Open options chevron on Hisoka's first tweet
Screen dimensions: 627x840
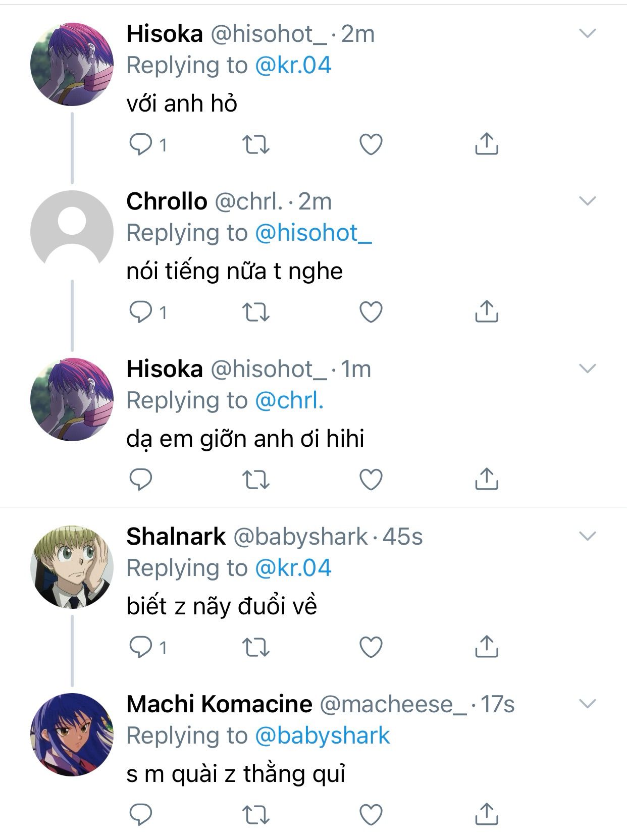click(x=588, y=34)
